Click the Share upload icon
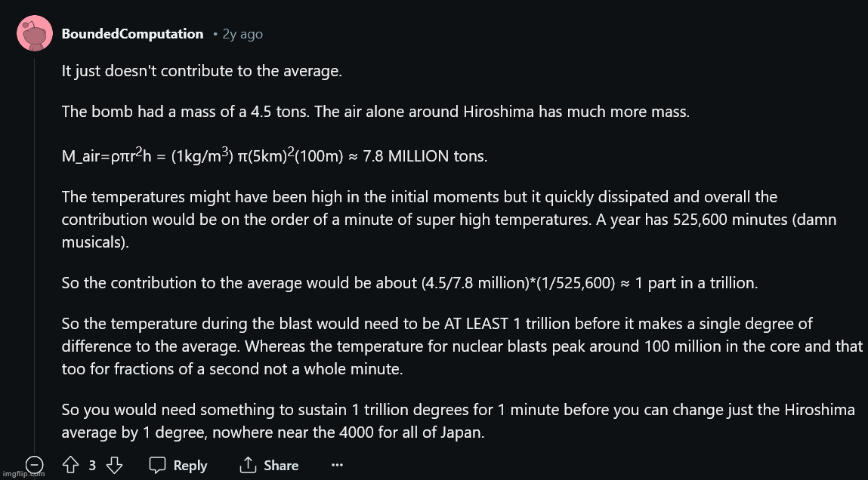Image resolution: width=868 pixels, height=480 pixels. [x=249, y=465]
